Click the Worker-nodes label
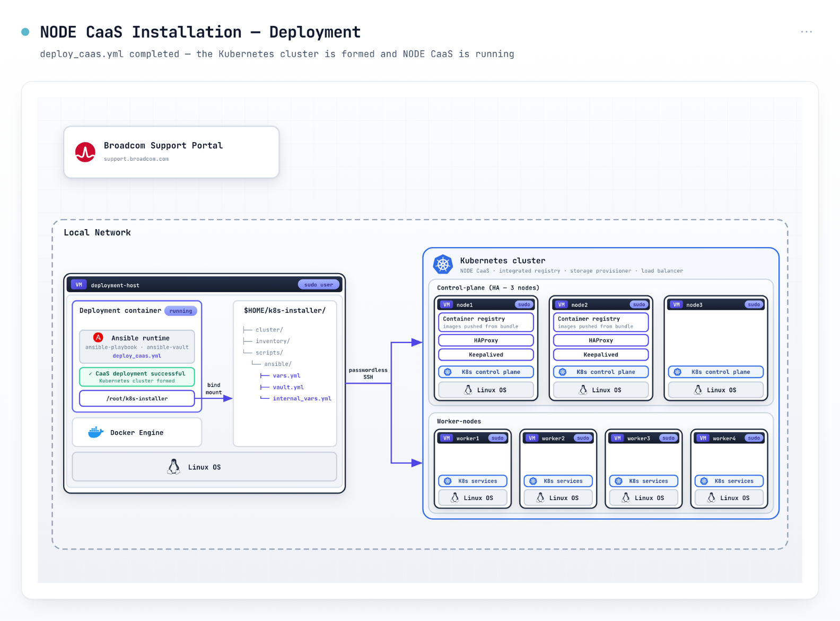 (459, 422)
